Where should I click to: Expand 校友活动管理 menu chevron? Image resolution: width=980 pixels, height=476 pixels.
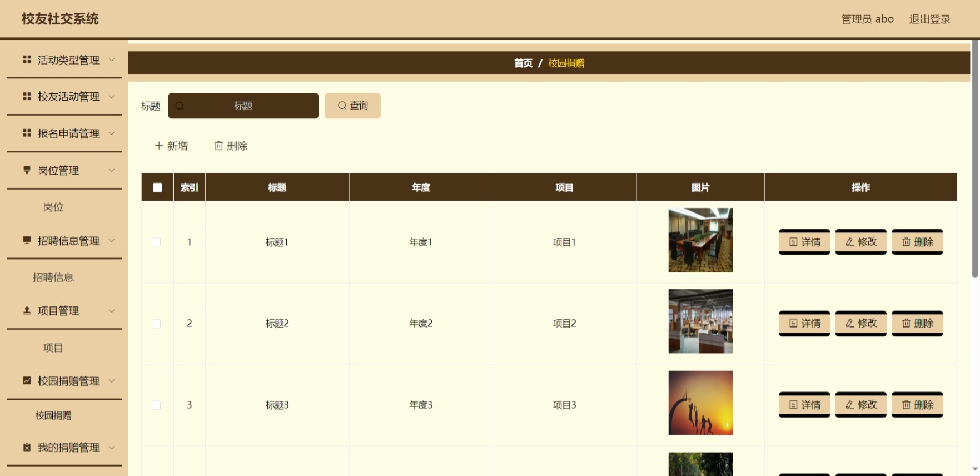112,96
